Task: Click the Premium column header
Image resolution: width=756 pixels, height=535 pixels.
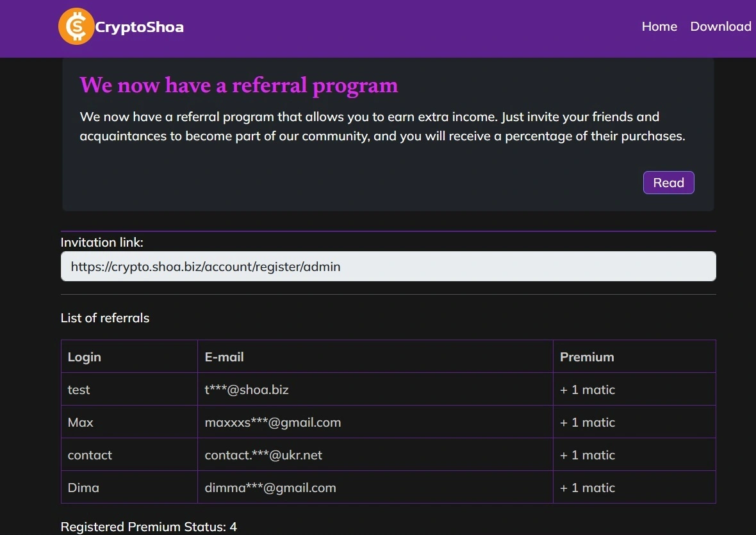Action: point(634,357)
